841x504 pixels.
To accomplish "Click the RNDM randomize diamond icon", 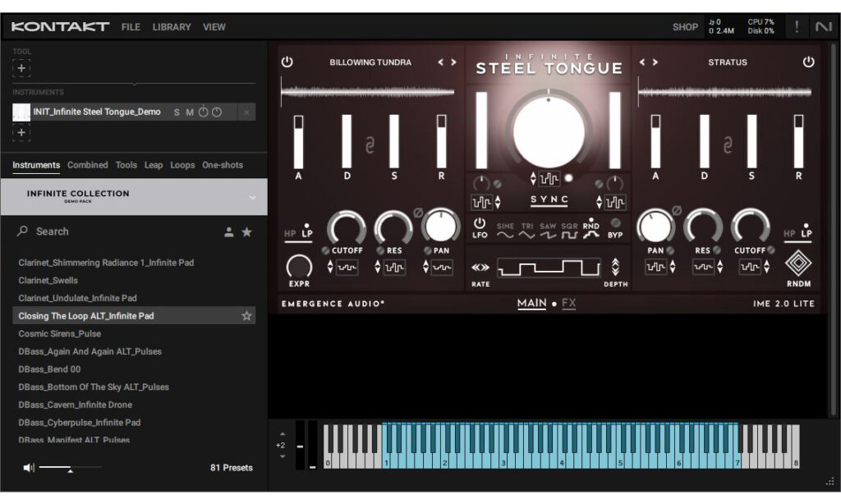I will coord(798,263).
